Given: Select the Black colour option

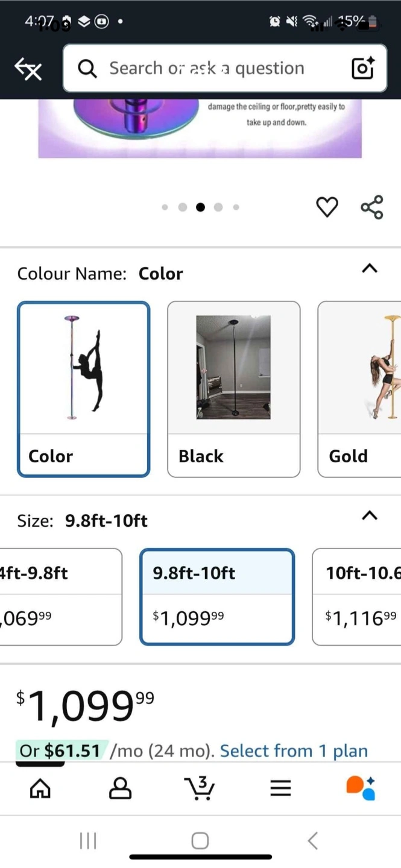Looking at the screenshot, I should click(233, 389).
